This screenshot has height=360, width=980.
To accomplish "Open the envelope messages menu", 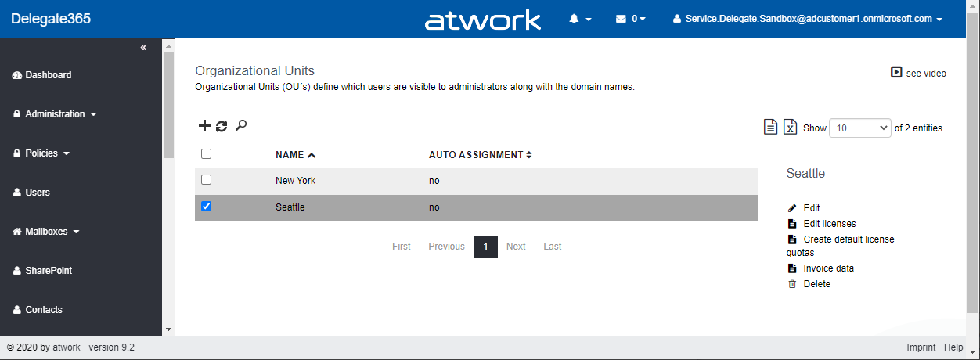I will tap(630, 19).
